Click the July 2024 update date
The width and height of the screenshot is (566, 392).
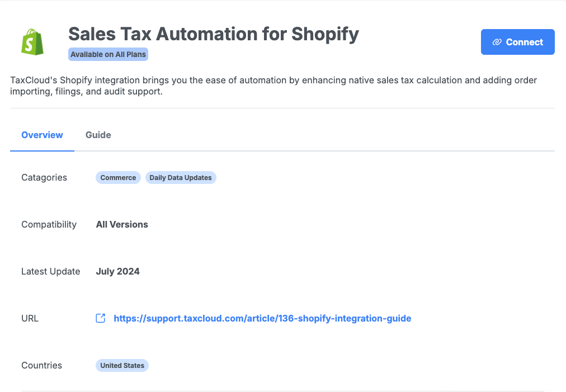point(117,271)
